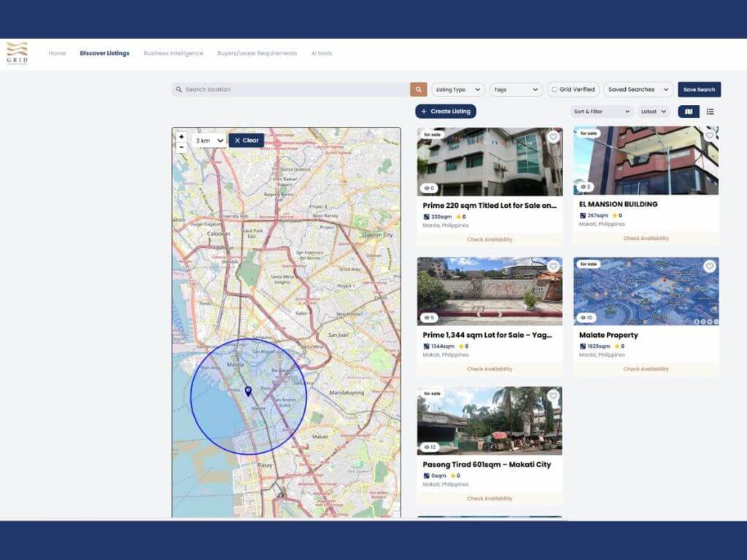Open the Listing Type dropdown
The image size is (747, 560).
click(458, 90)
